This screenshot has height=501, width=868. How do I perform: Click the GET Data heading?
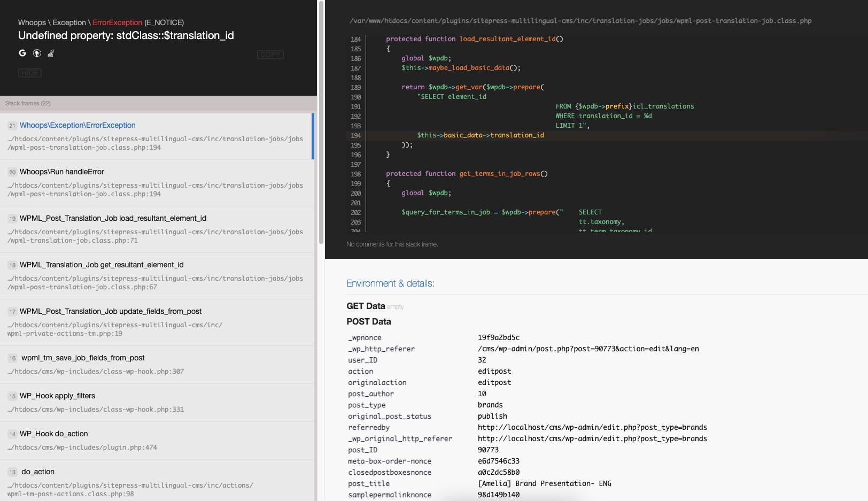(366, 306)
